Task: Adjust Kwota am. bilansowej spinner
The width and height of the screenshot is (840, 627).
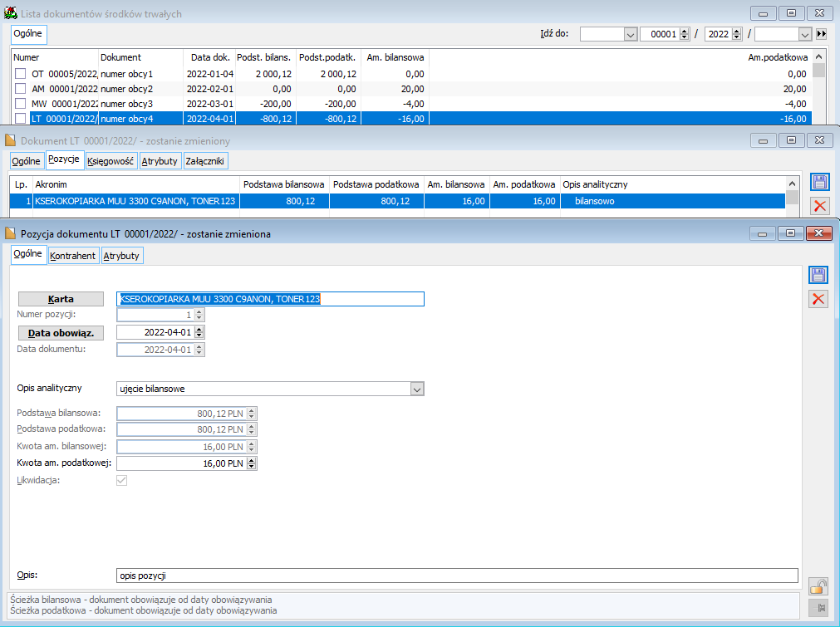Action: click(252, 447)
